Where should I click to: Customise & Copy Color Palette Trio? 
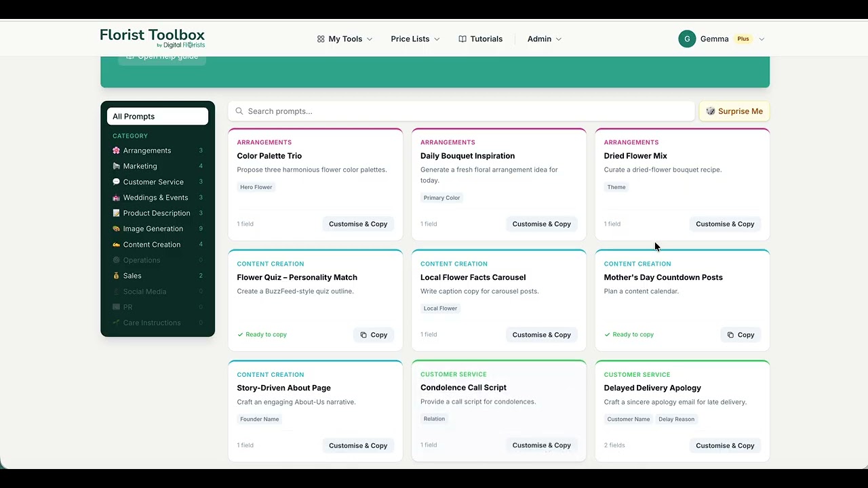point(358,224)
